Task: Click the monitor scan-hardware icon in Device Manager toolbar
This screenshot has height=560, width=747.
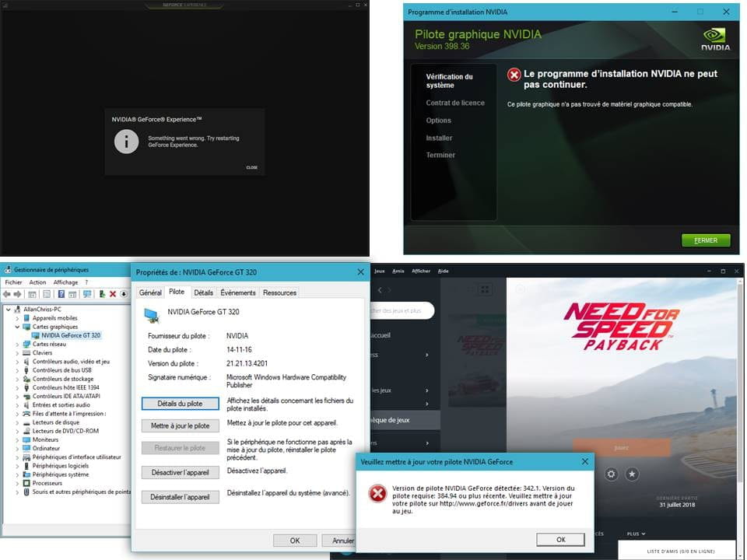Action: [87, 294]
